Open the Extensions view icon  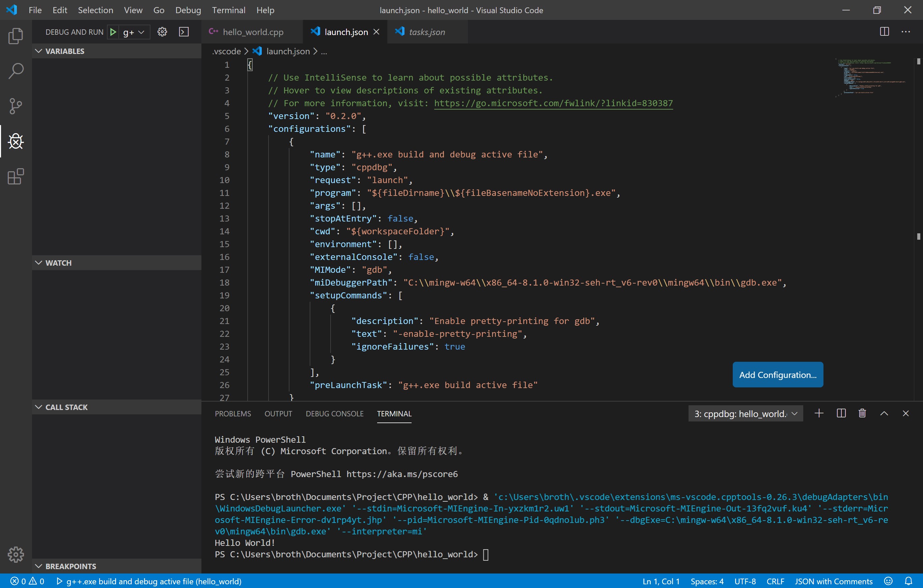click(x=16, y=177)
